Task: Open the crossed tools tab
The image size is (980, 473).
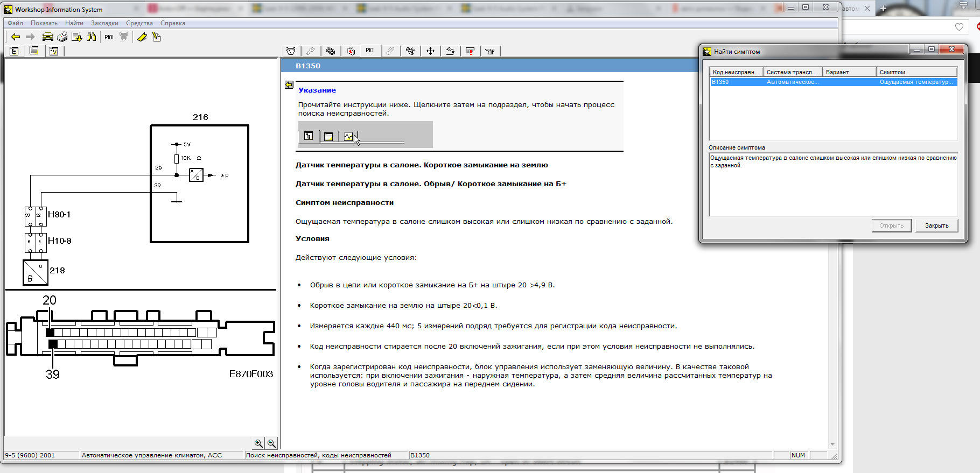Action: (410, 51)
